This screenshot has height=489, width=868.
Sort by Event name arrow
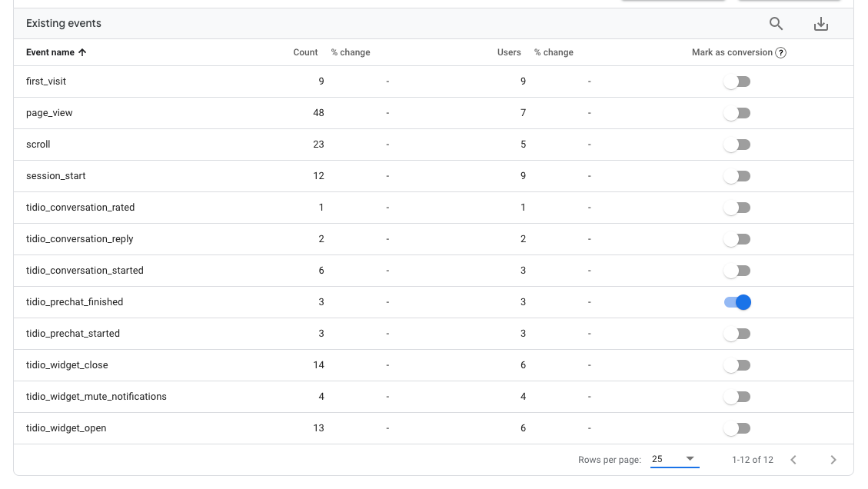point(82,52)
